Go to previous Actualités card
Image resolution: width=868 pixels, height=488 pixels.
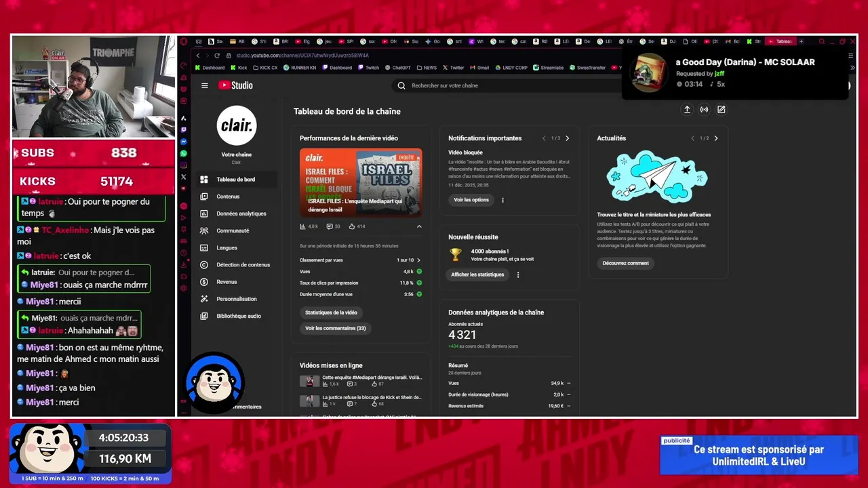tap(692, 138)
